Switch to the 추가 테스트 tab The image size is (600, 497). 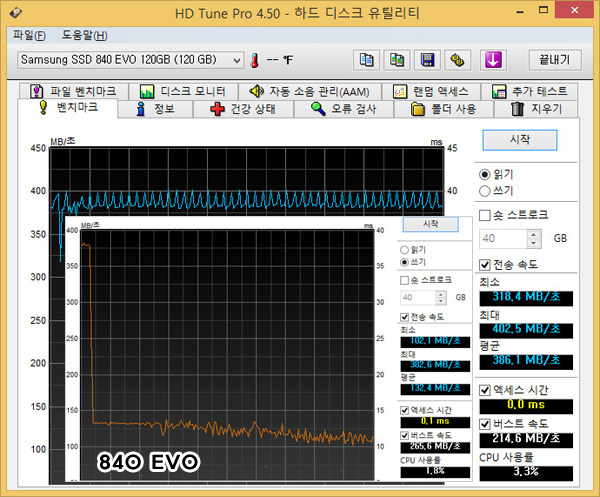[x=529, y=91]
